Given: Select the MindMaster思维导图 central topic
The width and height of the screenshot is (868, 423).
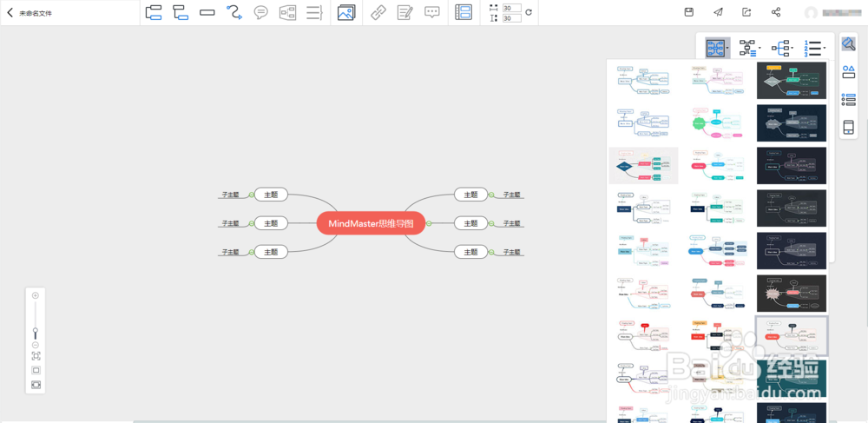Looking at the screenshot, I should [x=371, y=223].
